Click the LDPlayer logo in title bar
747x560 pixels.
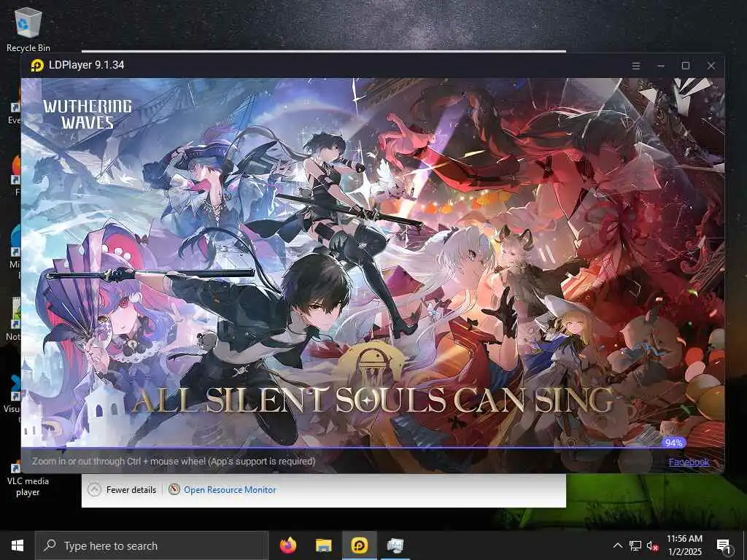click(x=37, y=65)
